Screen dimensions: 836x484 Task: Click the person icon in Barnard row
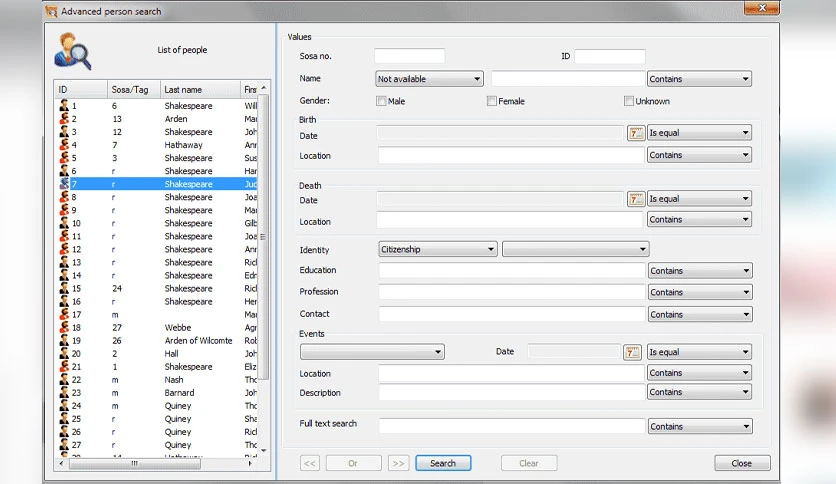pyautogui.click(x=64, y=393)
